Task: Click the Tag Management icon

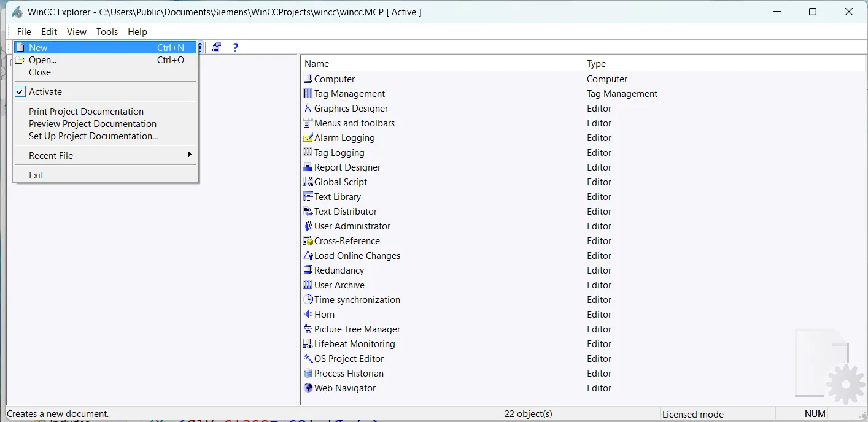Action: click(x=308, y=93)
